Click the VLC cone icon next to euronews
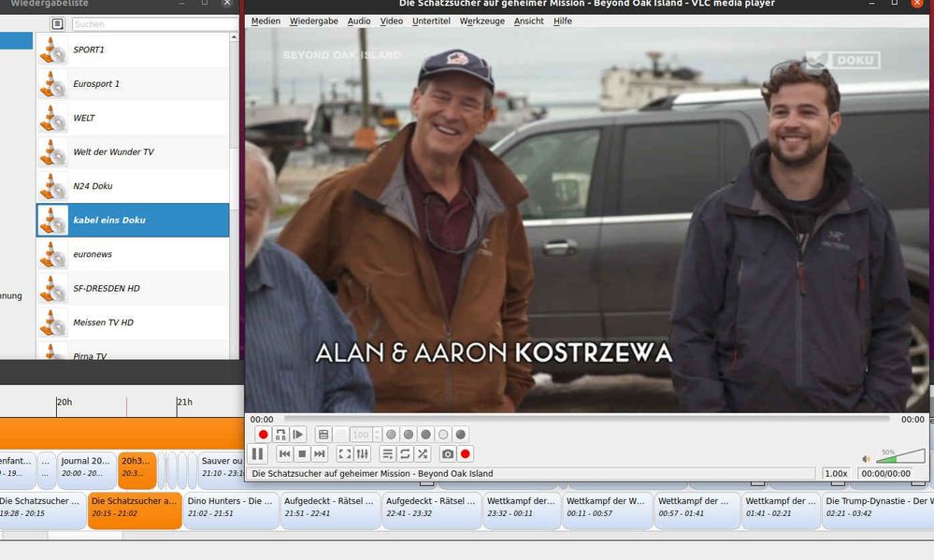The height and width of the screenshot is (560, 934). (x=52, y=254)
